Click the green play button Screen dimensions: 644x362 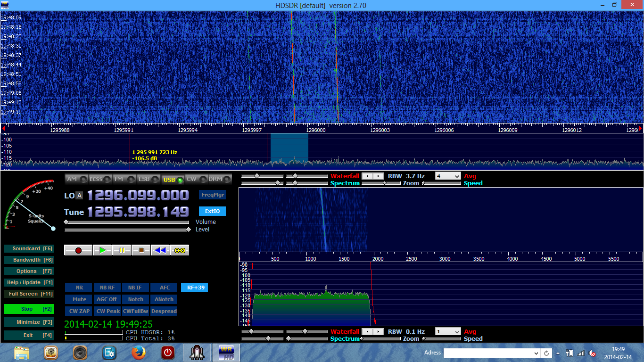coord(102,250)
